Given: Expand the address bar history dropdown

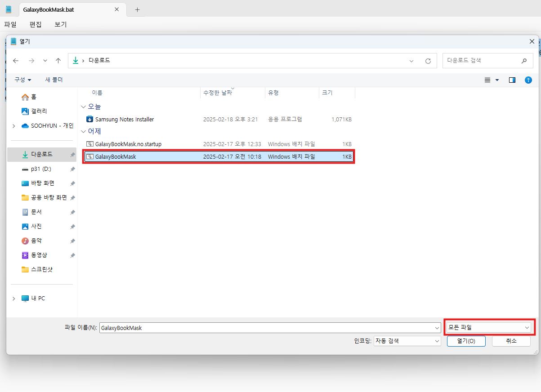Looking at the screenshot, I should point(411,61).
